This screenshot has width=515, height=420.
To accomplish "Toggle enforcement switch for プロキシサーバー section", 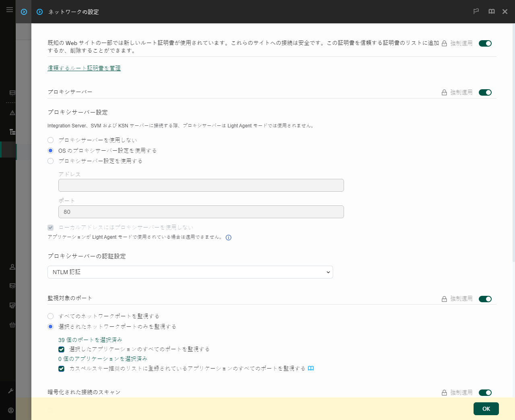I will 485,92.
